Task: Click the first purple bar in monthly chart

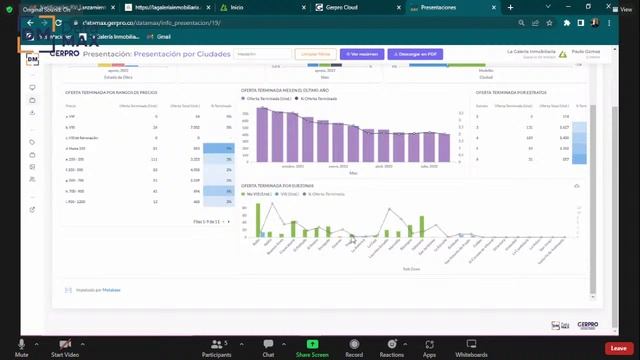Action: point(262,135)
